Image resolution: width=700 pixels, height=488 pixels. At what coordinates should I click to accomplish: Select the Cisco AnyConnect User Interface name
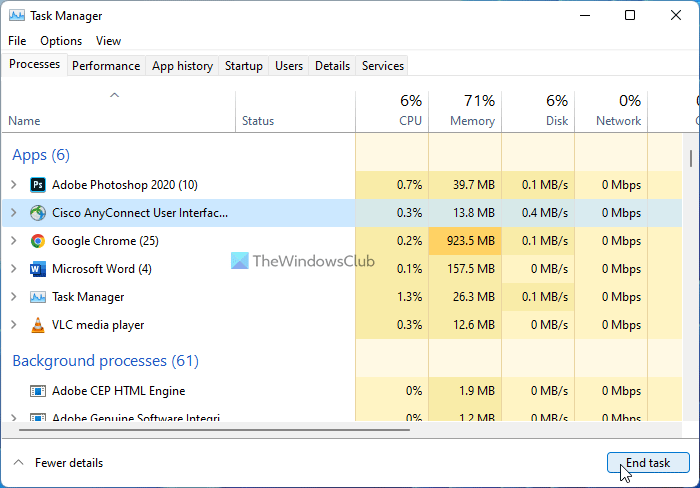140,213
